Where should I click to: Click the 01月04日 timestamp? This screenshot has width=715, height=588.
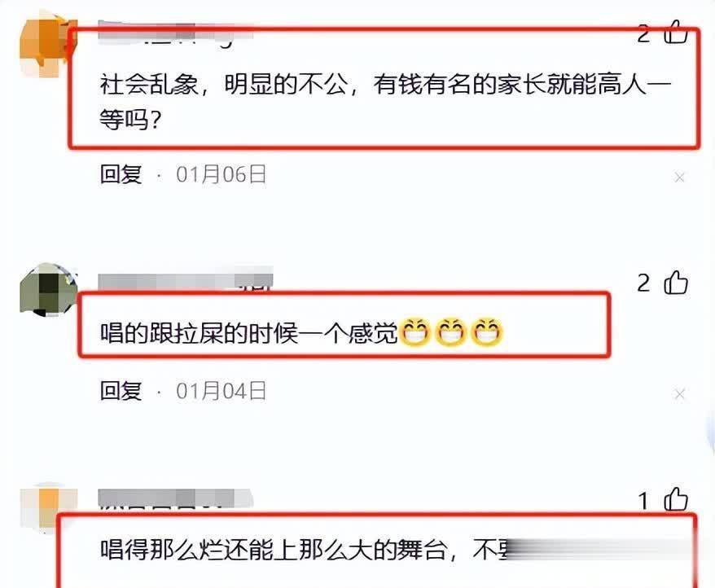point(222,391)
